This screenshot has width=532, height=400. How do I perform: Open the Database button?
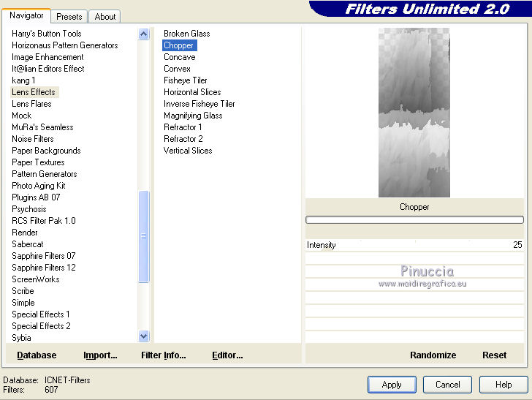pyautogui.click(x=37, y=355)
